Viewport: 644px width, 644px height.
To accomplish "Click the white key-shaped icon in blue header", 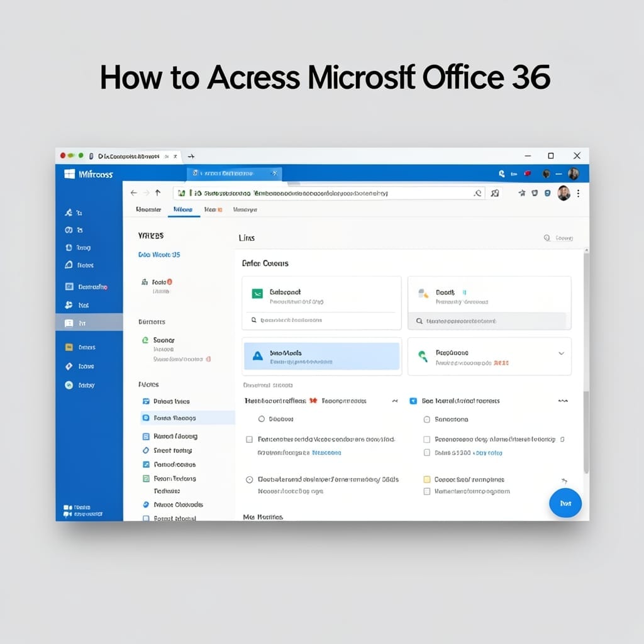I will point(501,174).
